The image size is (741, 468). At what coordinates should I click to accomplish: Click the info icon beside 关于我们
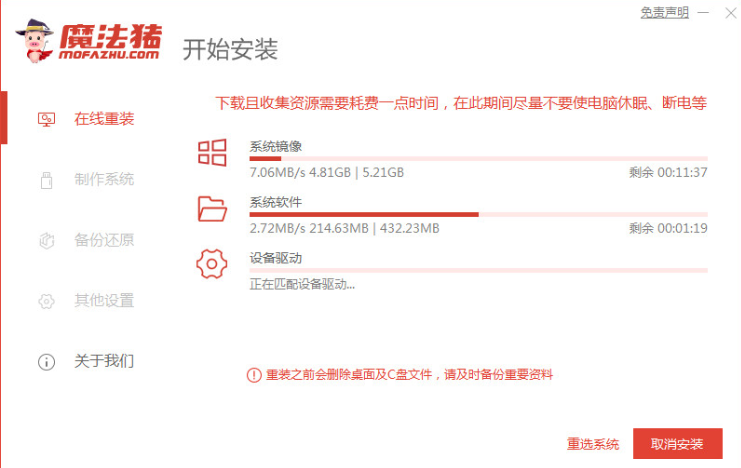(x=46, y=362)
